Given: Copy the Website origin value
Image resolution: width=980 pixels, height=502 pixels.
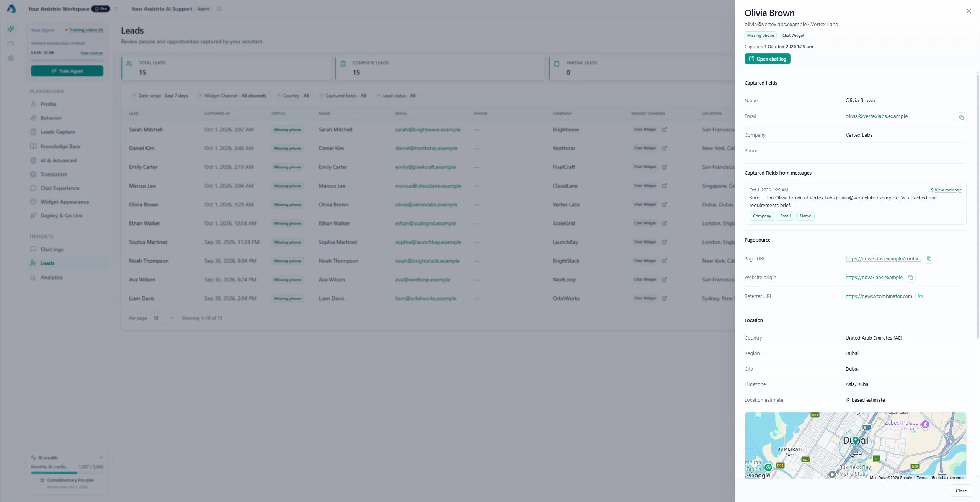Looking at the screenshot, I should (911, 277).
